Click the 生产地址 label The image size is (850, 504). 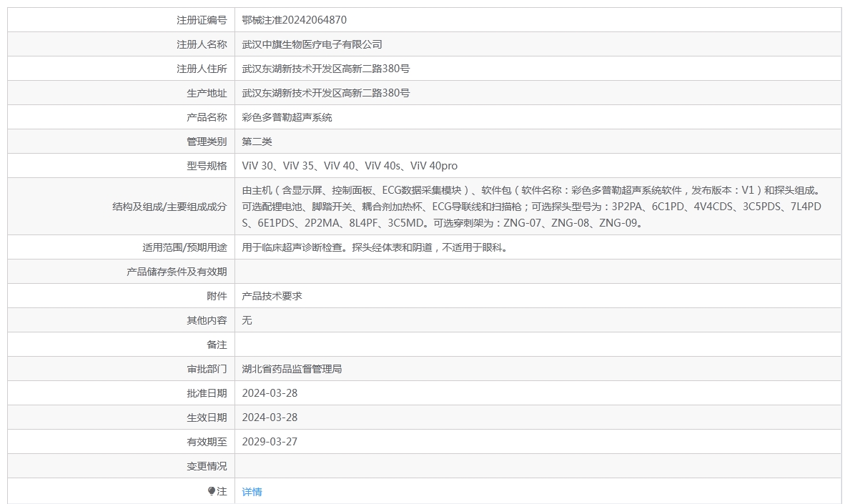tap(207, 93)
